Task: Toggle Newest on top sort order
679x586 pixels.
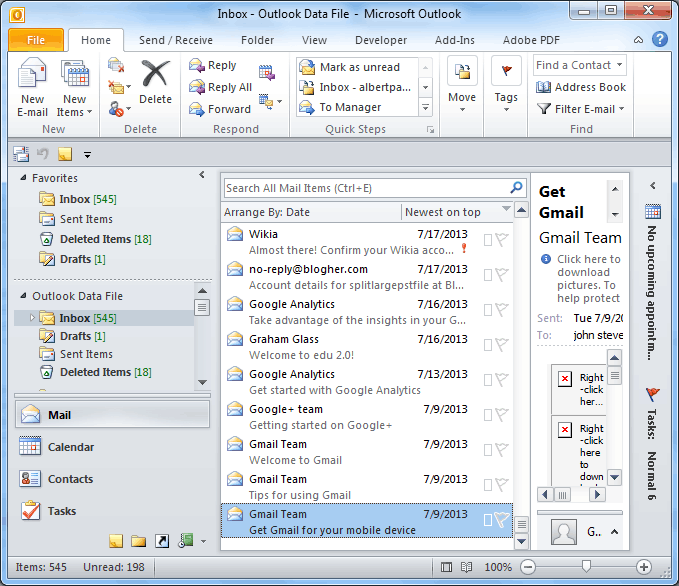Action: tap(457, 212)
